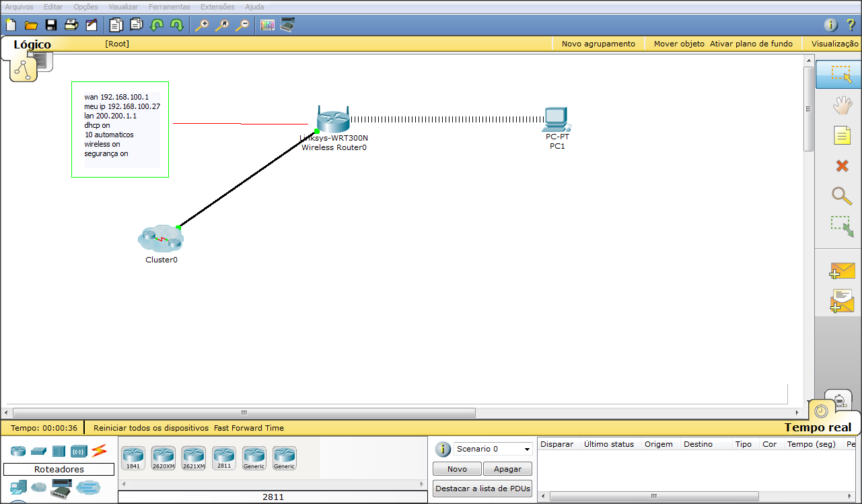The height and width of the screenshot is (504, 862).
Task: Open the Ajuda menu
Action: click(x=254, y=7)
